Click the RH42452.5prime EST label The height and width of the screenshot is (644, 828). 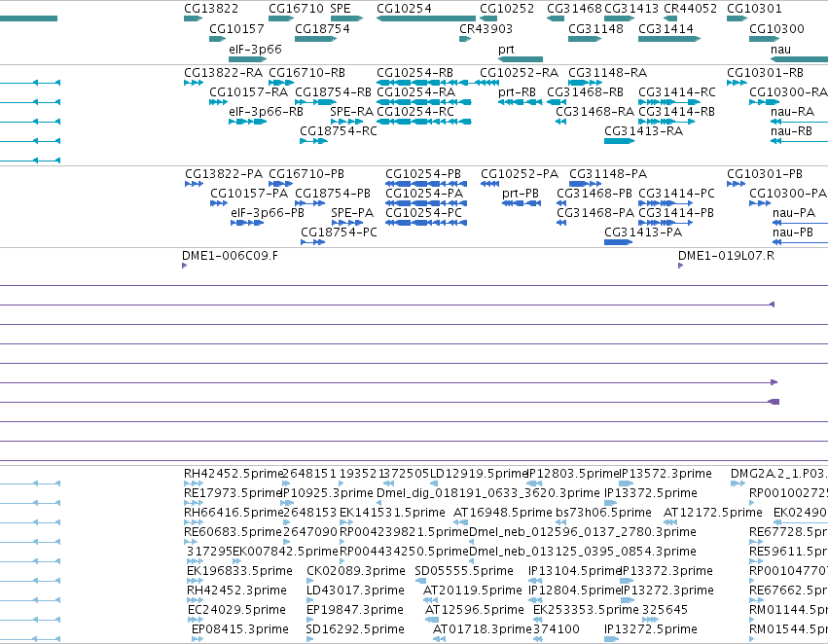[233, 474]
